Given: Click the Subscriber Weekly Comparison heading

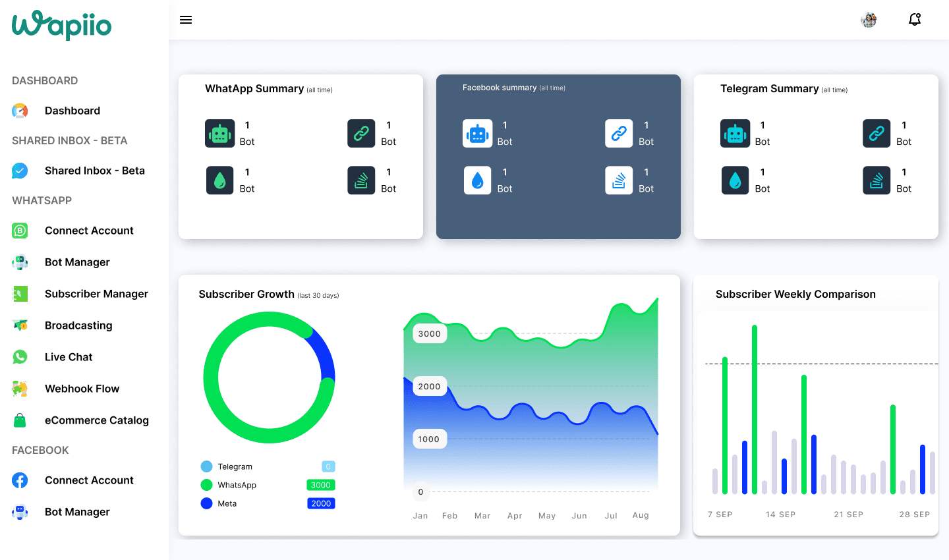Looking at the screenshot, I should point(795,294).
